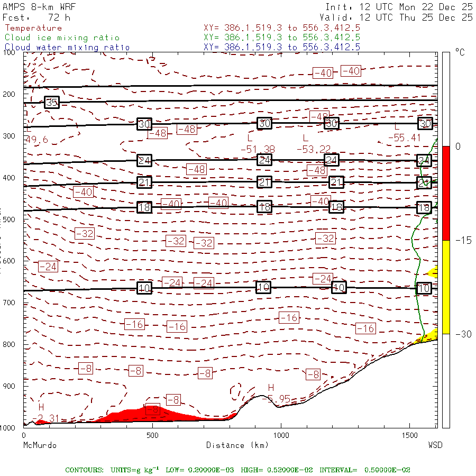The image size is (476, 476).
Task: Click the blue XY coordinates line
Action: (282, 47)
